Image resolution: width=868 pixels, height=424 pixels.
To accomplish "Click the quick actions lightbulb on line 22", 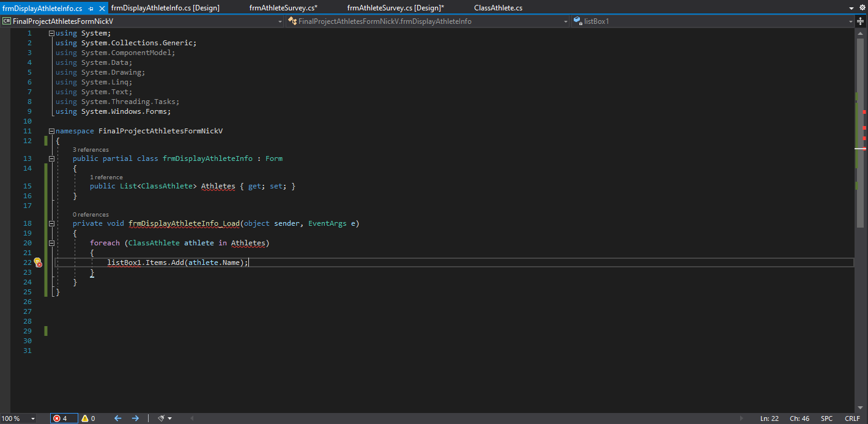I will tap(37, 262).
